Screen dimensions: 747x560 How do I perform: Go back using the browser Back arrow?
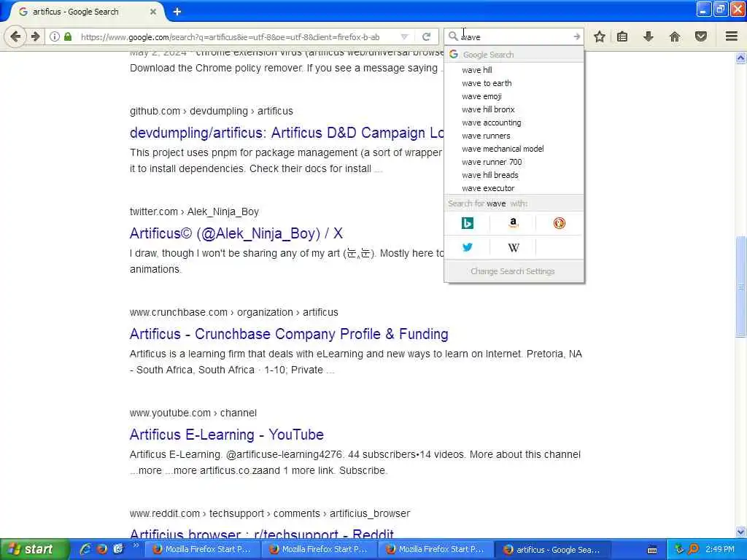tap(15, 36)
